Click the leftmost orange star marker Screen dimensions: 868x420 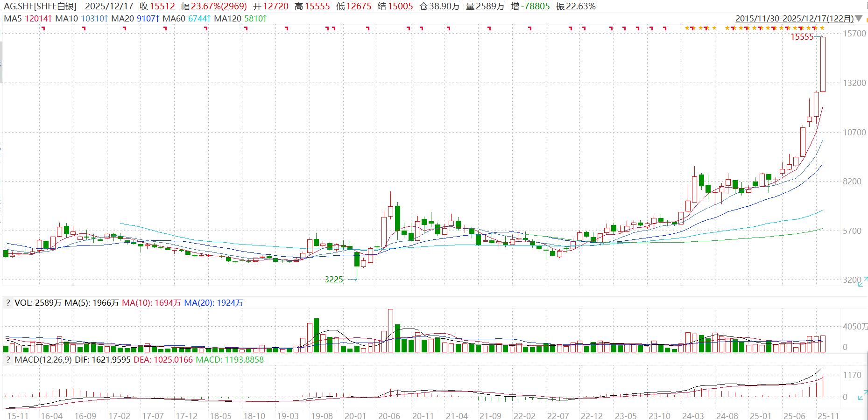[x=687, y=28]
